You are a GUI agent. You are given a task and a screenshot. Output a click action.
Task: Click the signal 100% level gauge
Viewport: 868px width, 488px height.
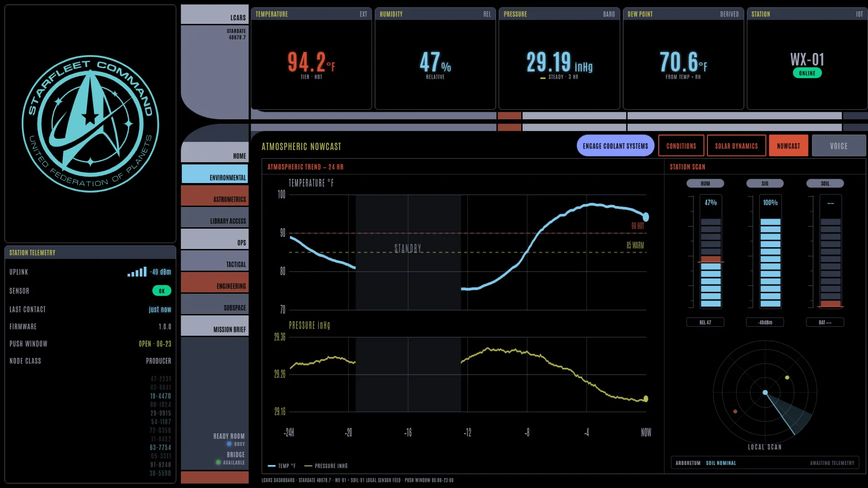click(770, 252)
